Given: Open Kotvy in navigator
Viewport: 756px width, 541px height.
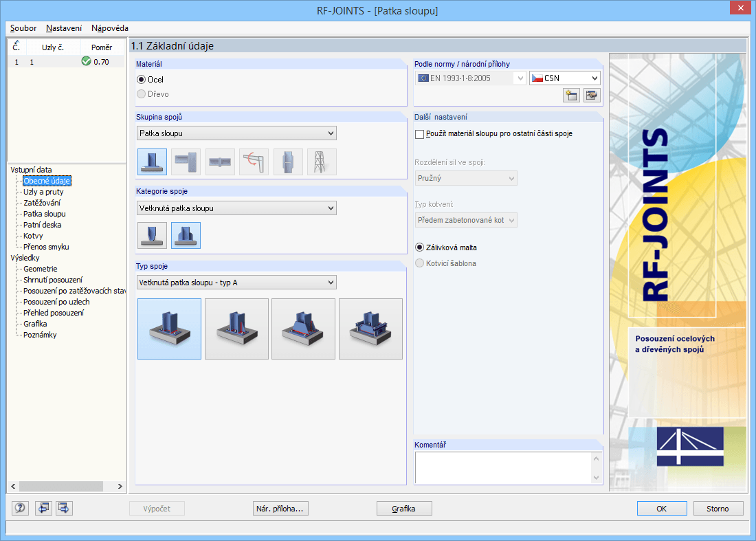Looking at the screenshot, I should coord(33,236).
